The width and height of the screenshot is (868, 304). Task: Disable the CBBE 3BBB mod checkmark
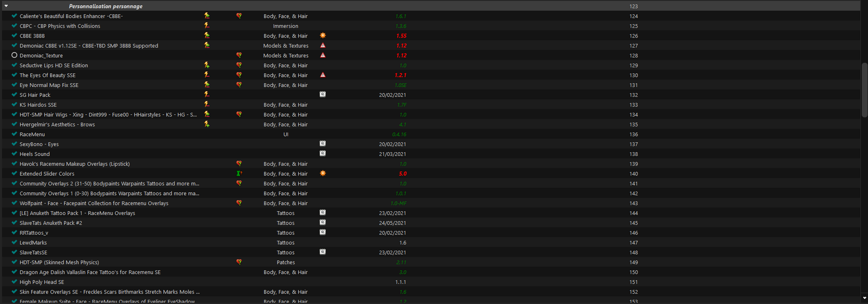(x=14, y=35)
